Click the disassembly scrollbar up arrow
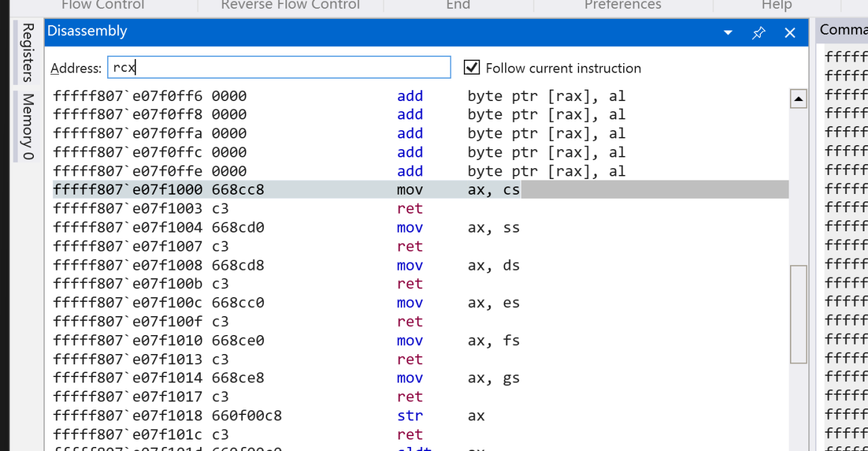Screen dimensions: 868x451 click(x=798, y=99)
